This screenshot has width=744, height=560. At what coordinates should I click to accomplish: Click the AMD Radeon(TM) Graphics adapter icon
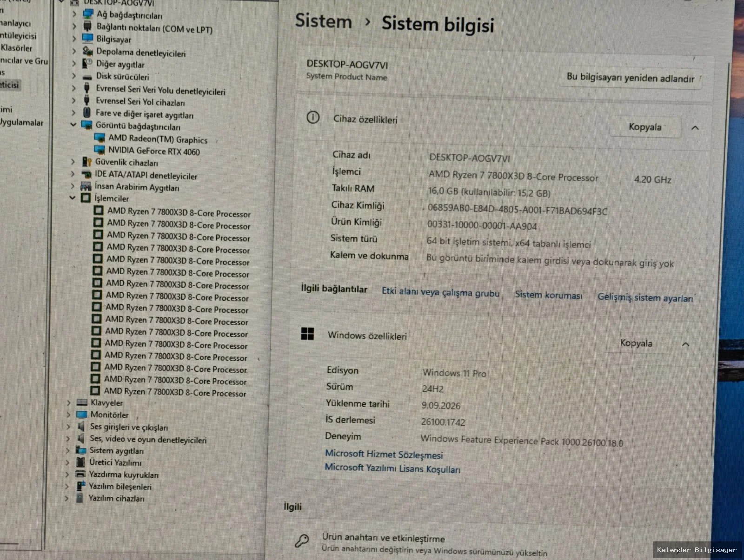[100, 138]
